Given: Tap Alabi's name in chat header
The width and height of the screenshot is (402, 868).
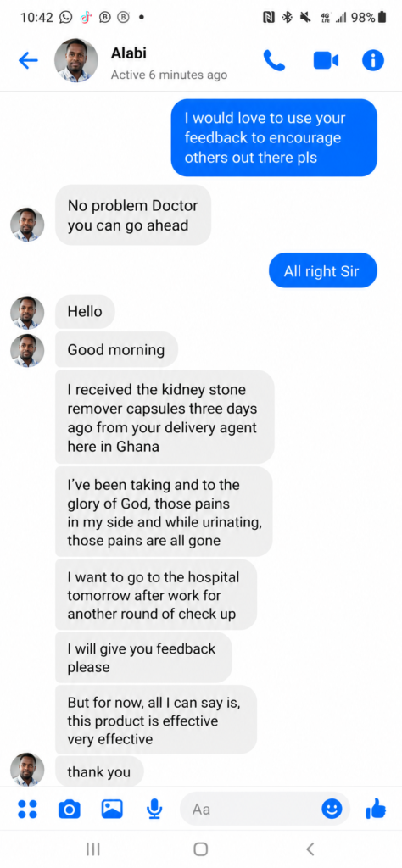Looking at the screenshot, I should tap(128, 53).
